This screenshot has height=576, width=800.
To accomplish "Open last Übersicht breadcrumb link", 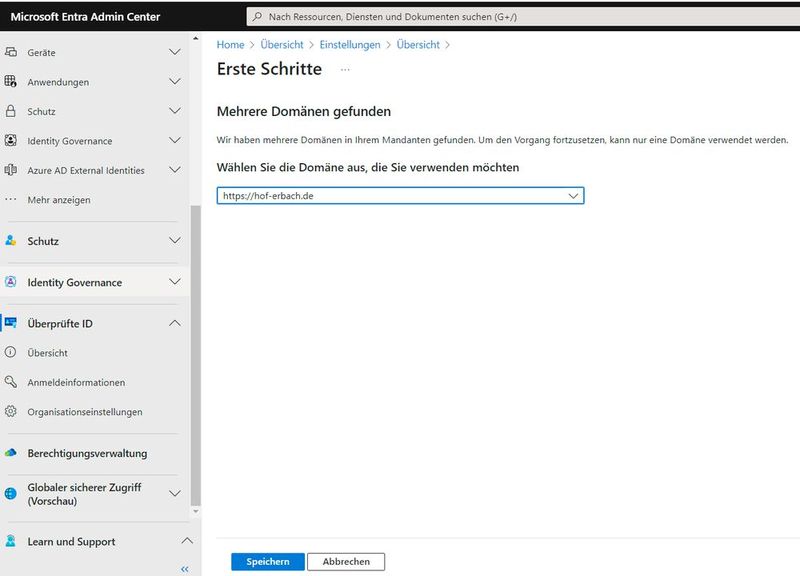I will click(418, 44).
